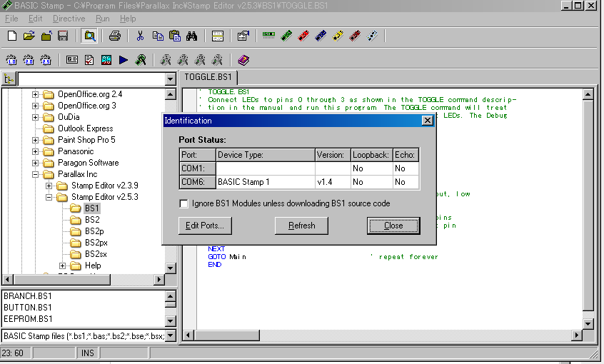Open the Run menu
The image size is (604, 364).
point(103,19)
